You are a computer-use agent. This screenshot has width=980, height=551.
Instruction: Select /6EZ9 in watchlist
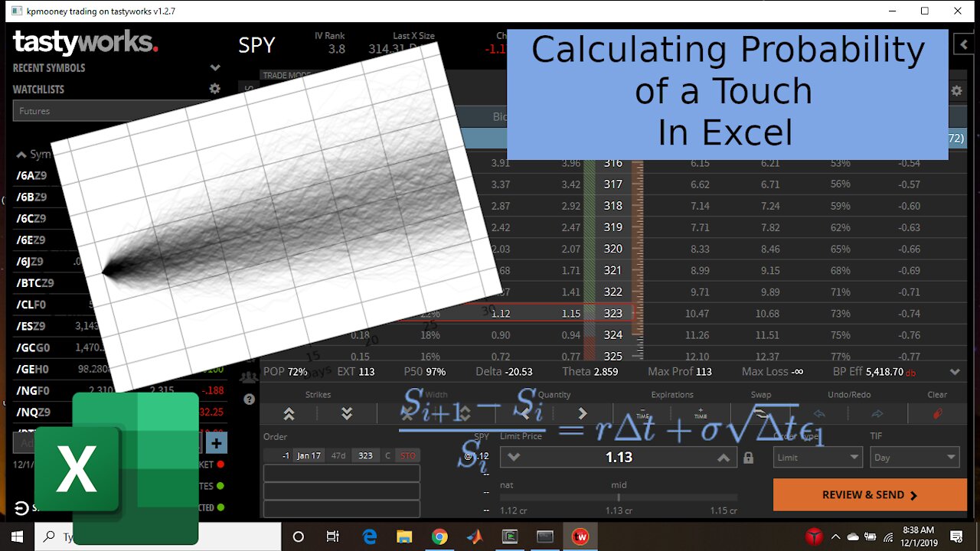tap(31, 240)
